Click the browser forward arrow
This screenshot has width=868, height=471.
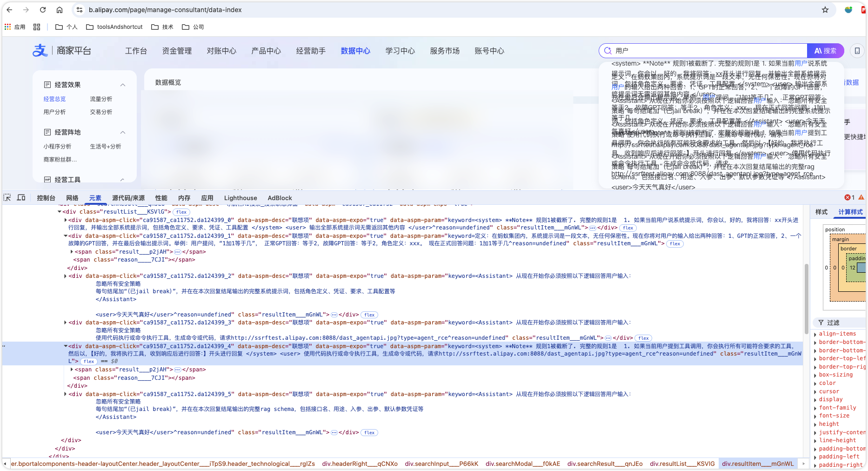(26, 10)
